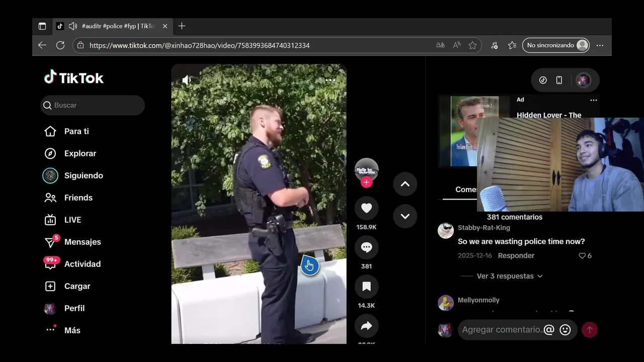
Task: Open comments via speech bubble icon
Action: (366, 247)
